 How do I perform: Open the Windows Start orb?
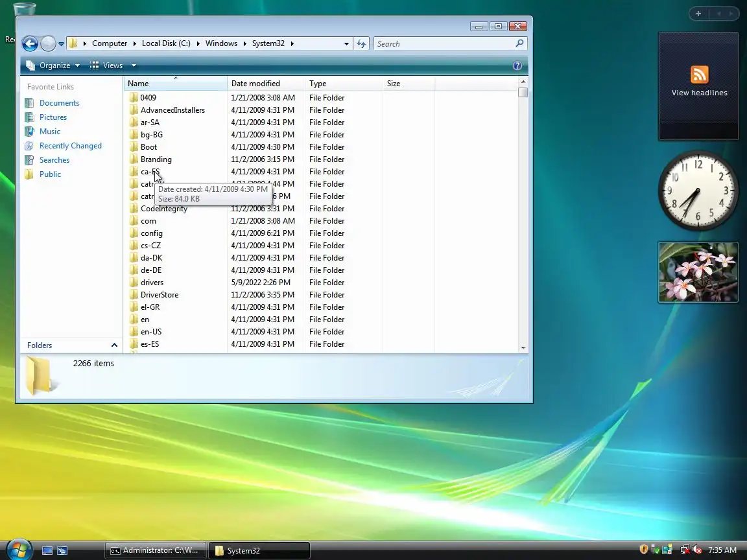tap(18, 550)
